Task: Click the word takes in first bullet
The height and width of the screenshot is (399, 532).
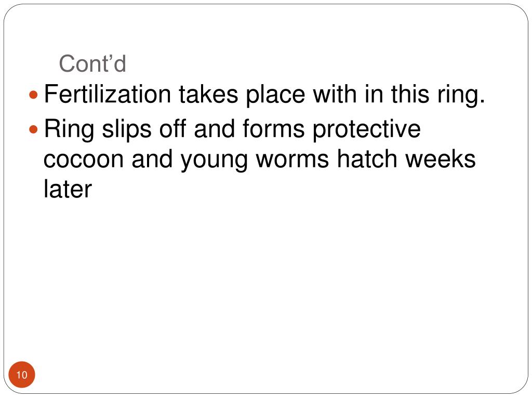Action: [208, 94]
